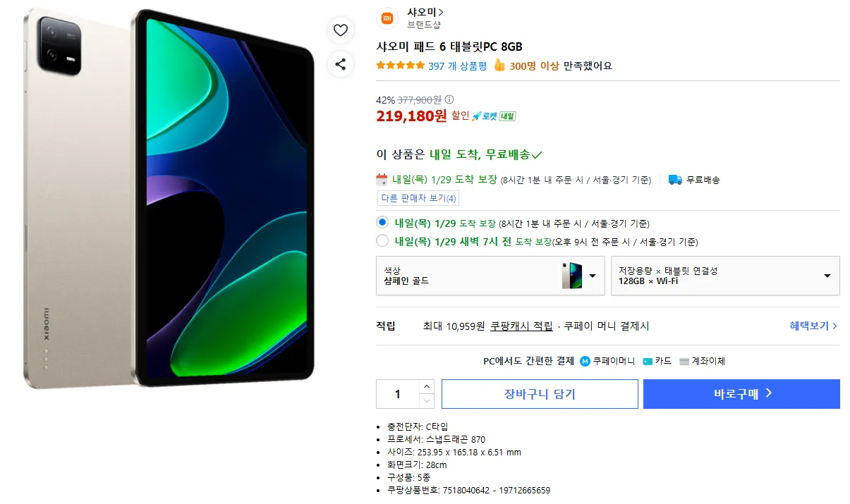Click the 장바구니 담기 button
Screen dimensions: 850x504
coord(540,394)
